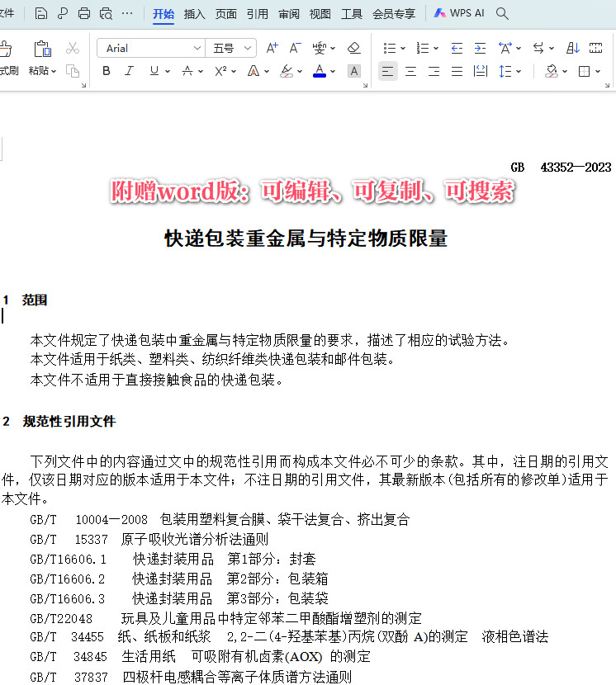
Task: Click the Paste clipboard icon
Action: tap(42, 49)
